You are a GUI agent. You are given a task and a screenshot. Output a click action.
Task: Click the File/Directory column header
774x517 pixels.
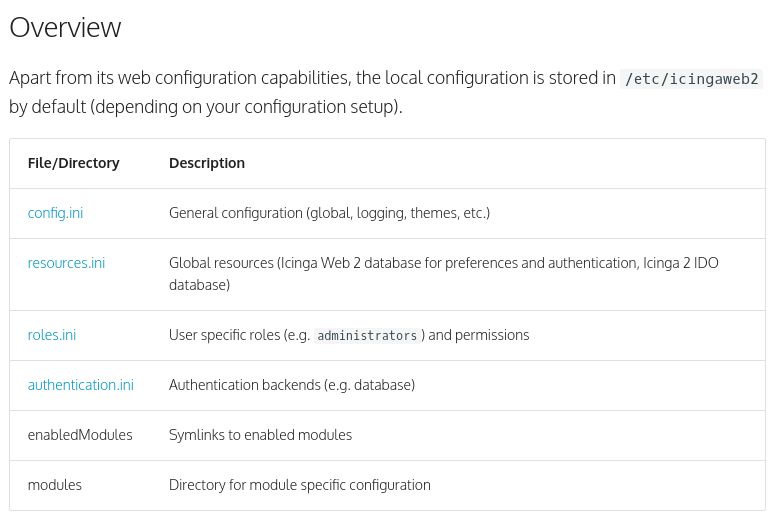73,163
